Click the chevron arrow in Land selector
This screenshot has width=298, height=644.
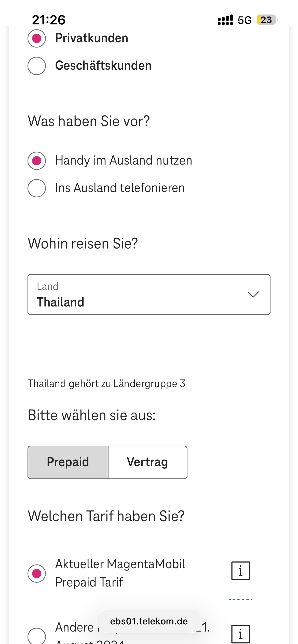coord(253,295)
